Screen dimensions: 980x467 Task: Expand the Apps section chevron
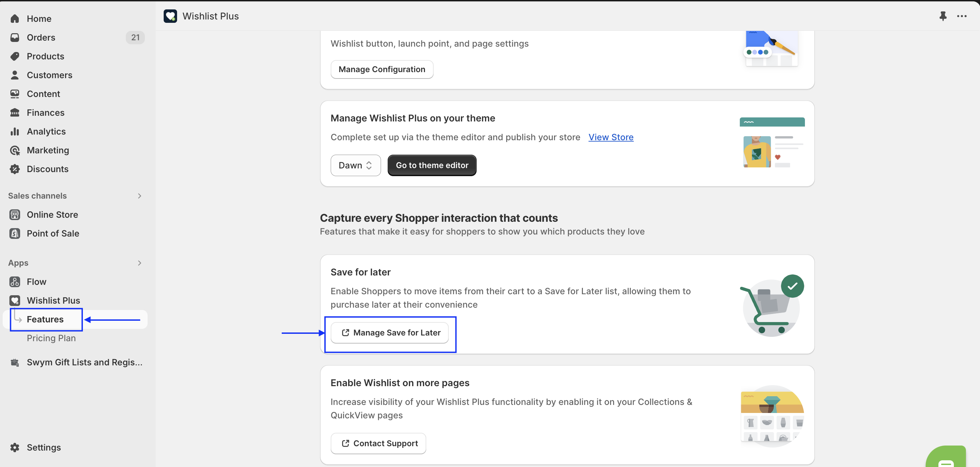(139, 263)
